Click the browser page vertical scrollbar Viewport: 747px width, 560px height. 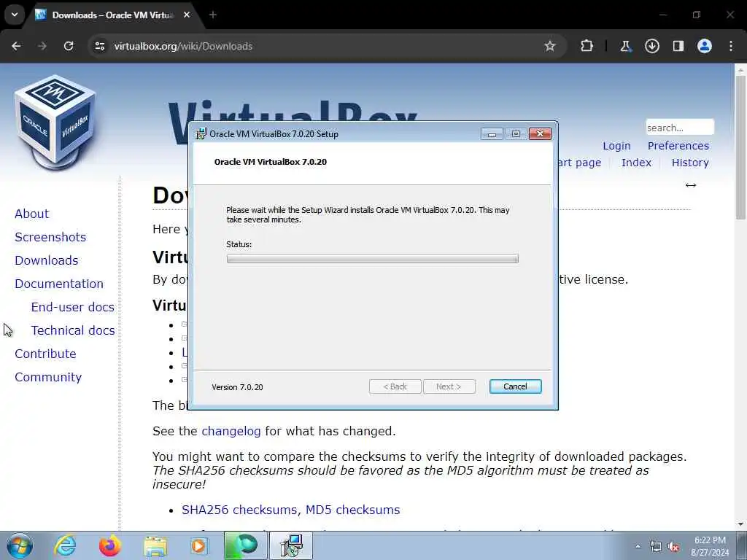click(x=740, y=147)
